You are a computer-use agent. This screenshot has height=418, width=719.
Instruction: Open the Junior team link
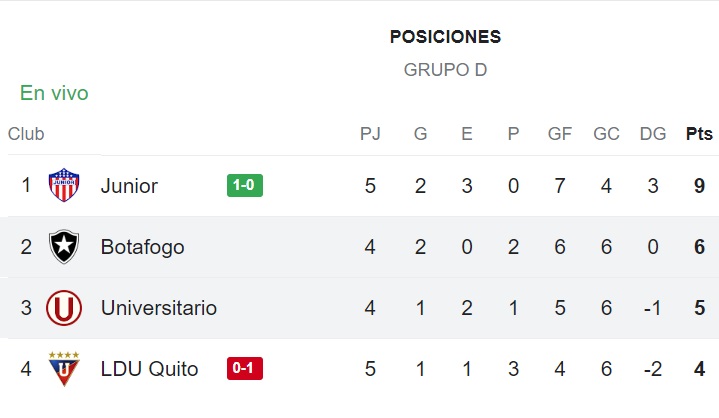pos(129,186)
